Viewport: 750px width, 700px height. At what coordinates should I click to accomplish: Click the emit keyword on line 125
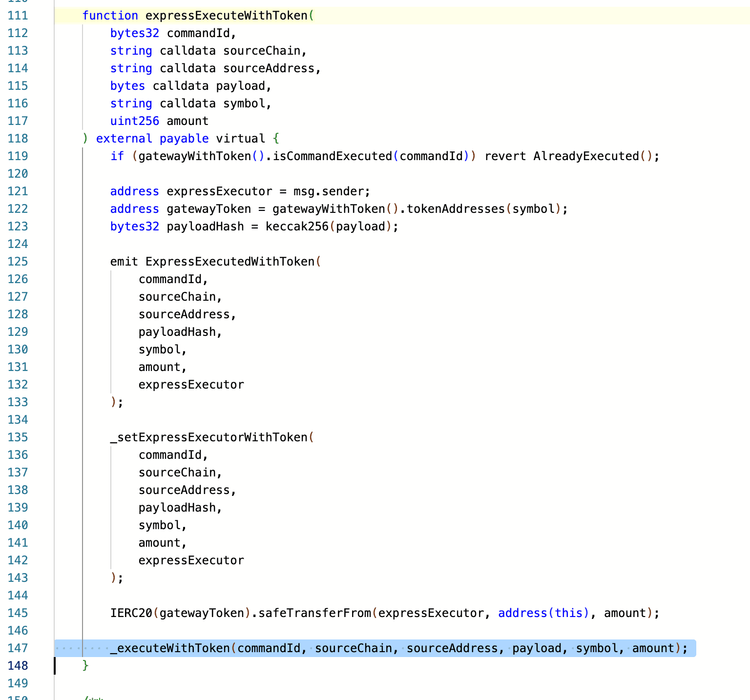[125, 262]
